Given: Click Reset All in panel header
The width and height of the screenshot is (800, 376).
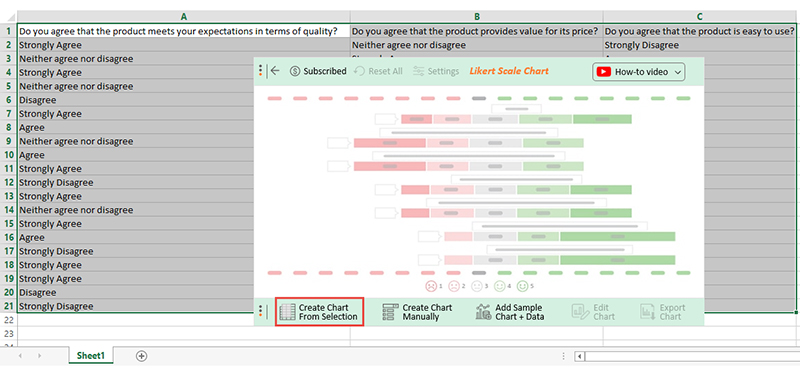Looking at the screenshot, I should [379, 71].
